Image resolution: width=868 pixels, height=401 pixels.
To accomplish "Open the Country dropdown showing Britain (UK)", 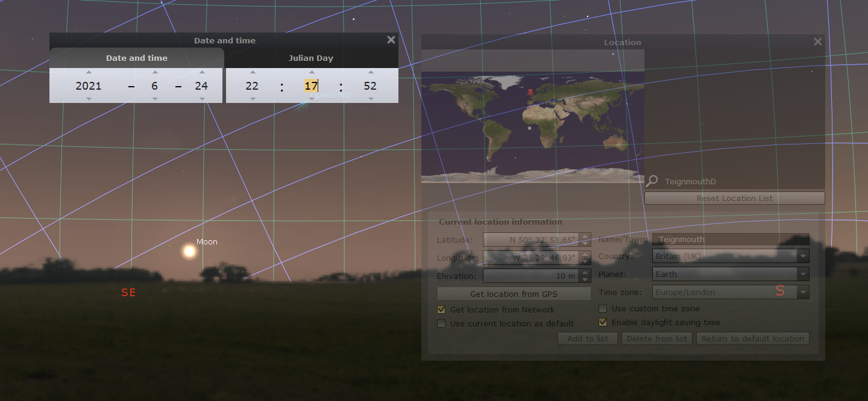I will pyautogui.click(x=731, y=256).
